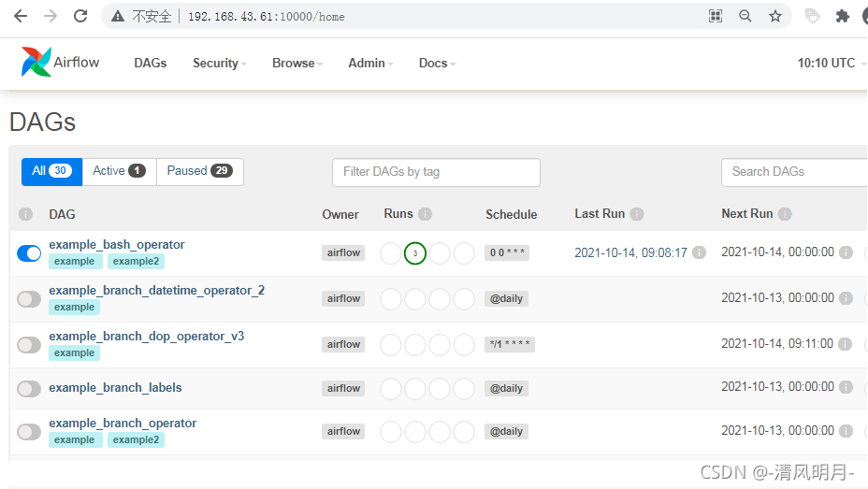Screen dimensions: 868x489
Task: Open the example_branch_labels DAG link
Action: coord(115,388)
